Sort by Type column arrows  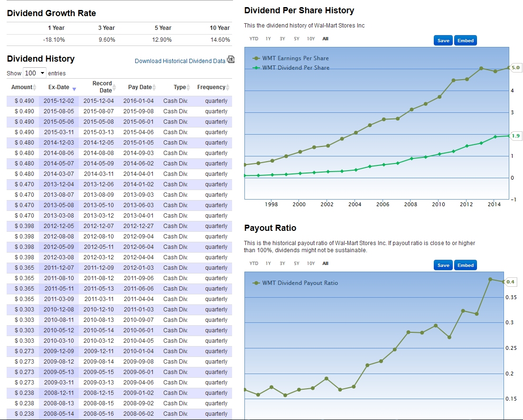coord(188,87)
